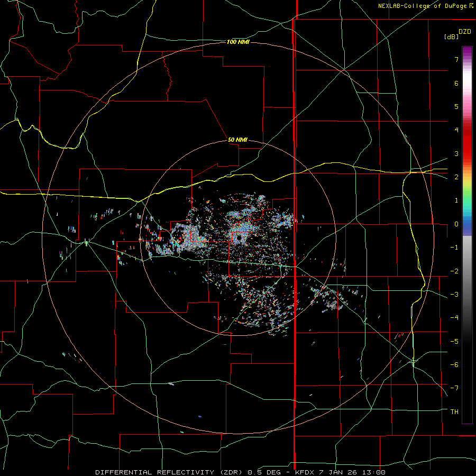Click the colorbar value 6 label
Screen dimensions: 476x476
click(x=456, y=83)
